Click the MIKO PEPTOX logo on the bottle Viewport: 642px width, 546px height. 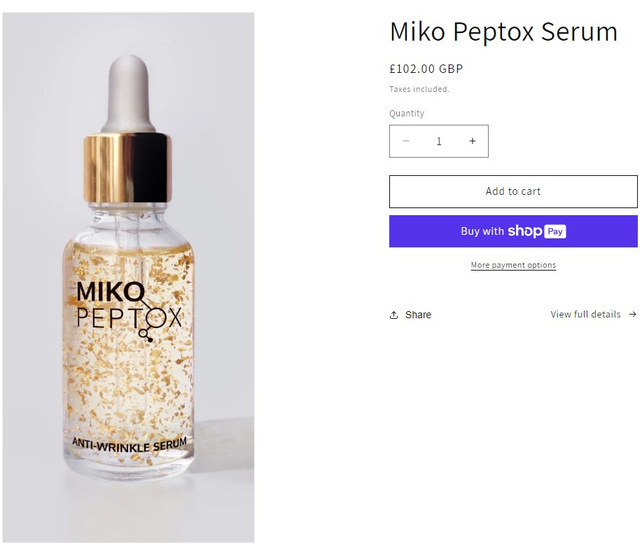[129, 304]
